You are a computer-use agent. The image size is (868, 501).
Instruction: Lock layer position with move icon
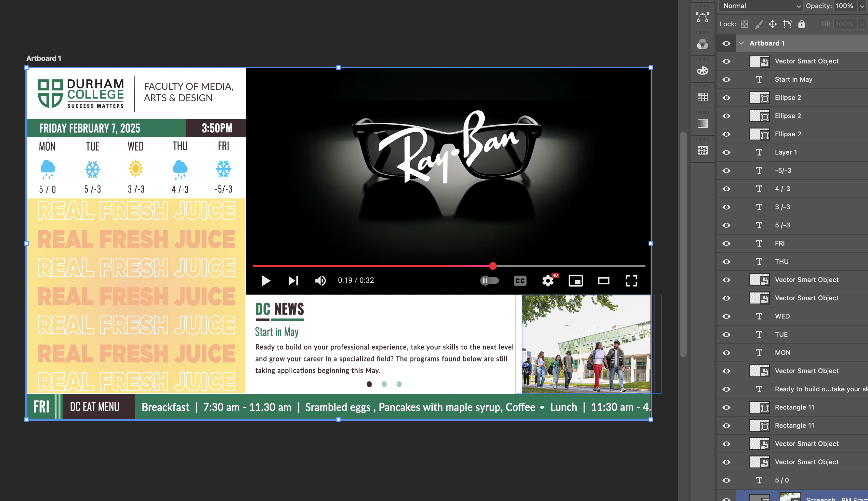772,24
